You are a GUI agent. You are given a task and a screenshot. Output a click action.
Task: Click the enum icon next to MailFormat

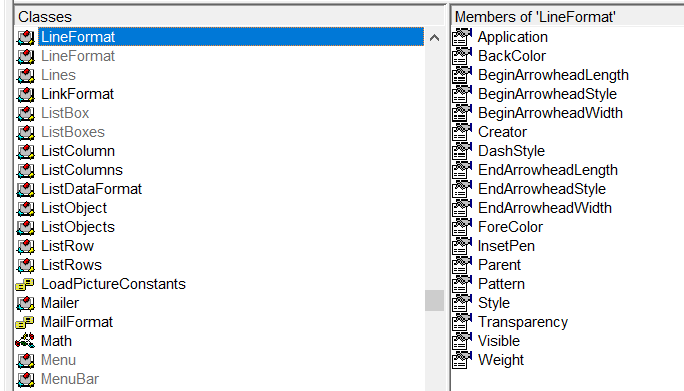coord(25,322)
